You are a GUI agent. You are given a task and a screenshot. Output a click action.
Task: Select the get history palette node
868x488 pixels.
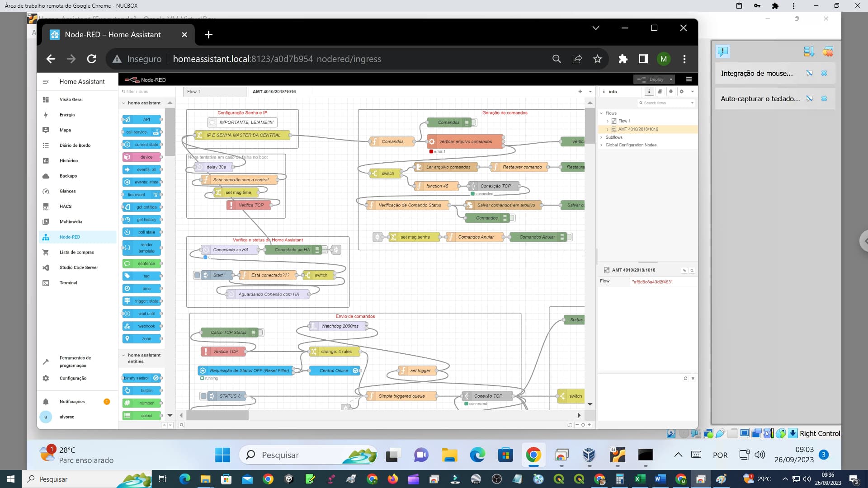[142, 220]
